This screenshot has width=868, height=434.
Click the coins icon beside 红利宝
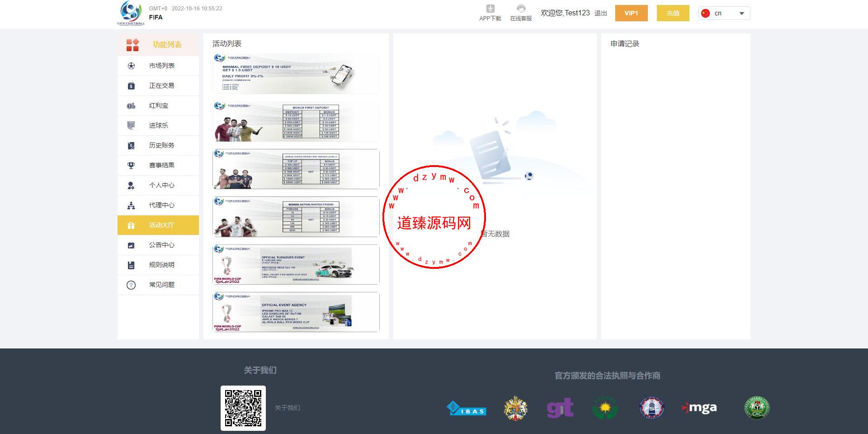131,105
